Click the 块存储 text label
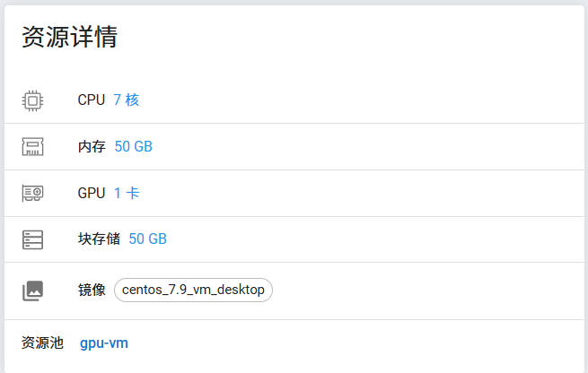Image resolution: width=588 pixels, height=373 pixels. click(x=99, y=239)
